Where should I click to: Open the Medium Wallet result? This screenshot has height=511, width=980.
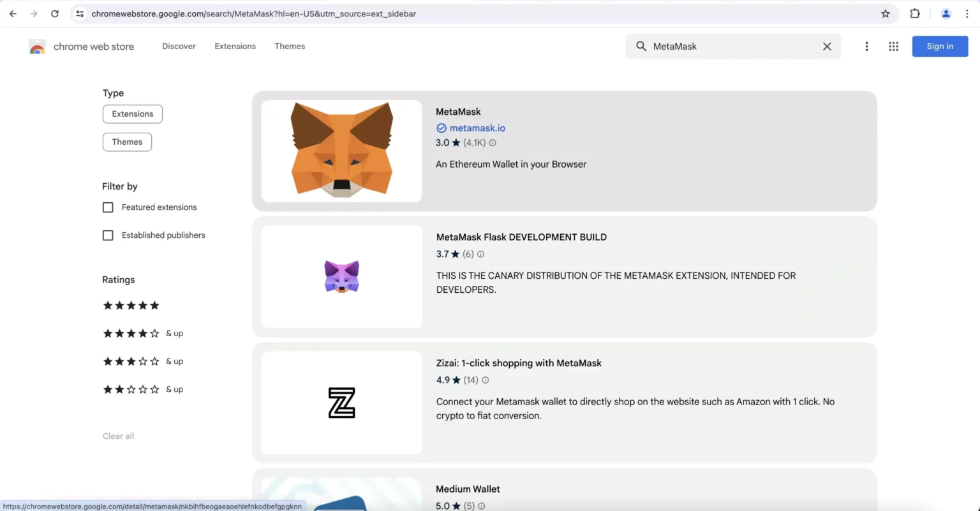(468, 489)
